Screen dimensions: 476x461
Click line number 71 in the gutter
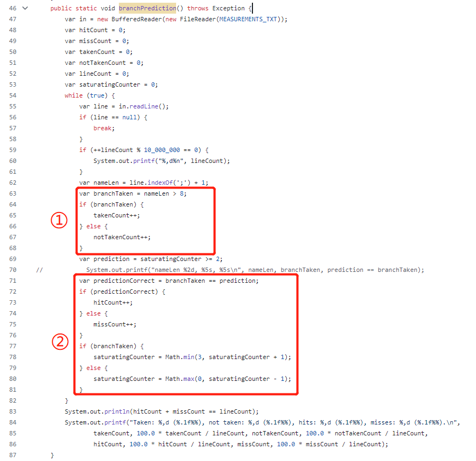[x=13, y=281]
